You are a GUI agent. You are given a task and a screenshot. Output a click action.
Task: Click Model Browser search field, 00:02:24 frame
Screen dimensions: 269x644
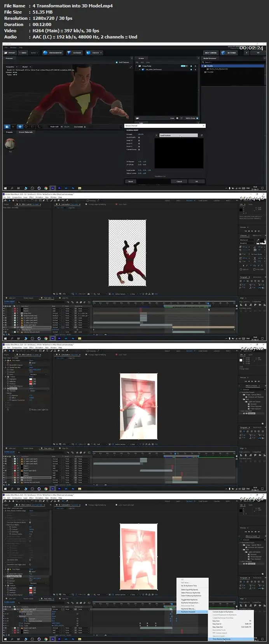(x=232, y=62)
